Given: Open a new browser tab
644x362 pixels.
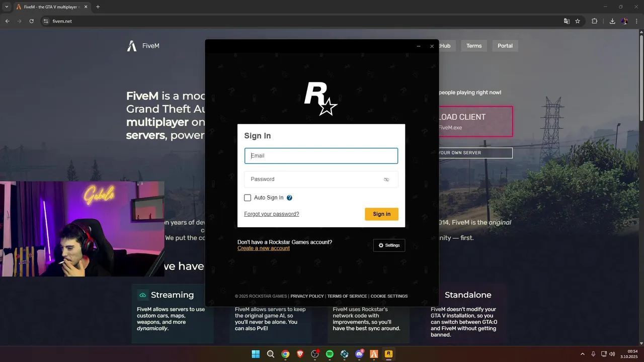Looking at the screenshot, I should (98, 7).
